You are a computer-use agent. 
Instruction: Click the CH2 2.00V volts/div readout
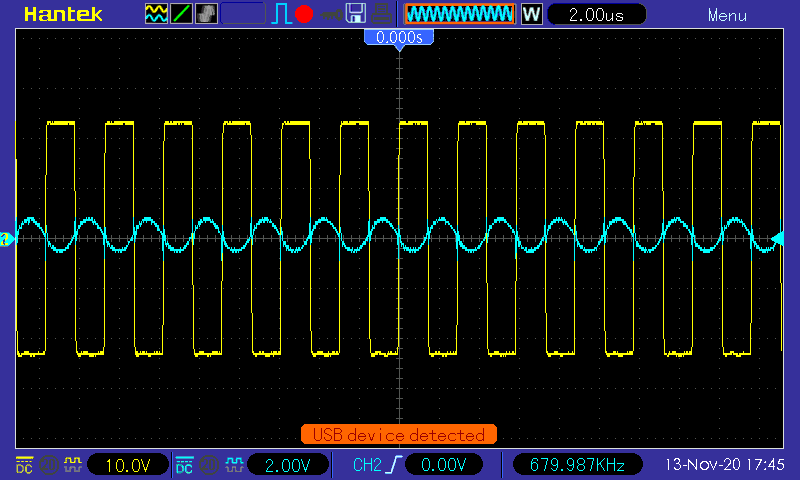(288, 465)
